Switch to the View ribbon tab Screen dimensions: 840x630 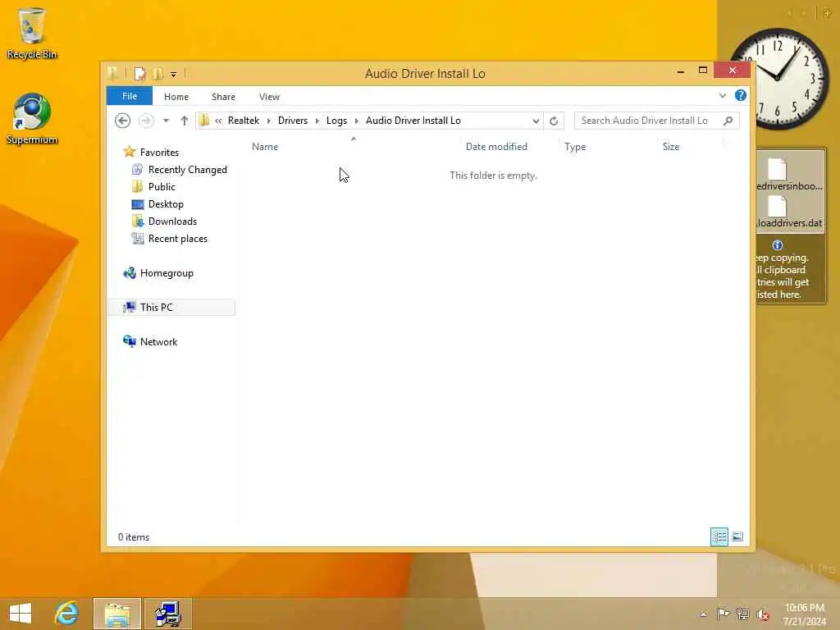[x=269, y=97]
